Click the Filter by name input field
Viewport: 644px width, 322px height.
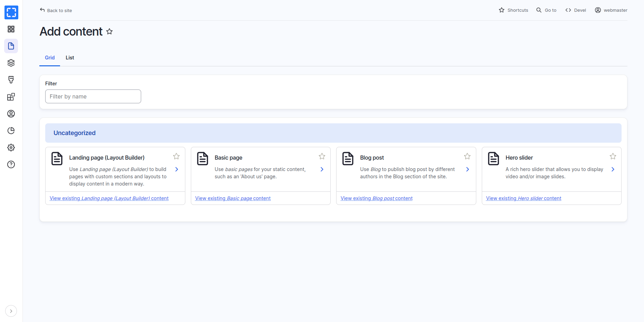[93, 96]
